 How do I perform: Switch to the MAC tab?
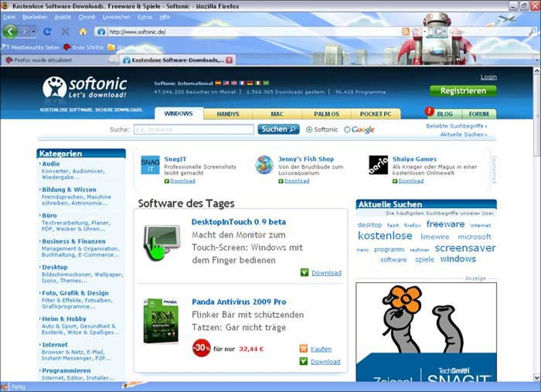point(277,114)
